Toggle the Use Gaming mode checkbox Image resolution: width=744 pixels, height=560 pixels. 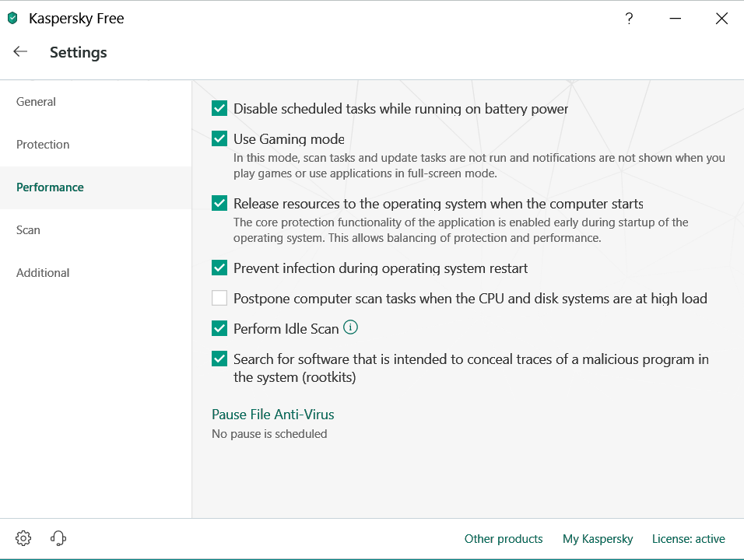pos(219,139)
